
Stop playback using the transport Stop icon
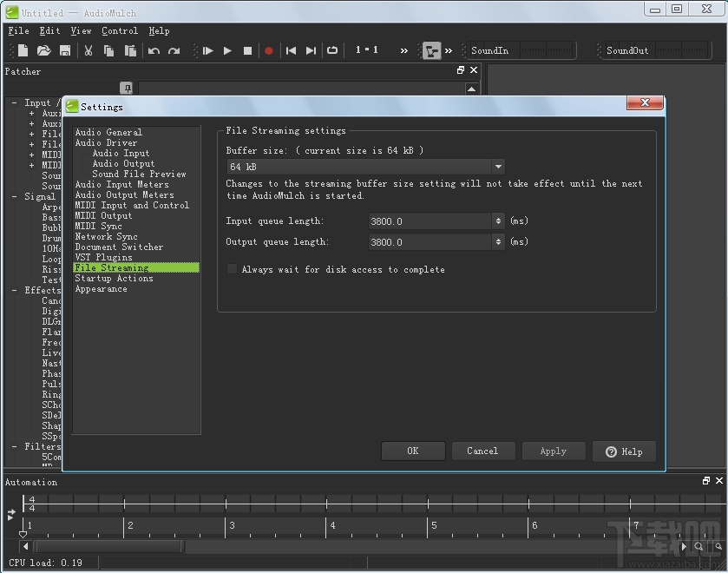247,50
